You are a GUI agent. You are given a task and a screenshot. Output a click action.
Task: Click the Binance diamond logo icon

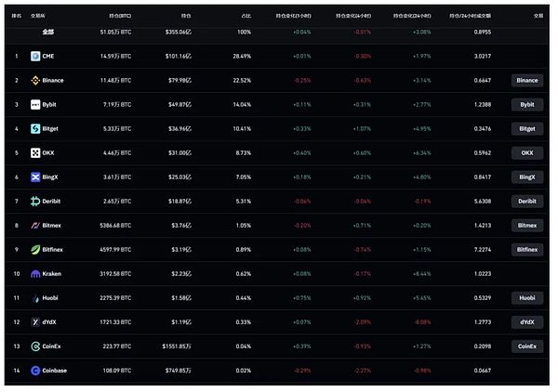coord(35,80)
